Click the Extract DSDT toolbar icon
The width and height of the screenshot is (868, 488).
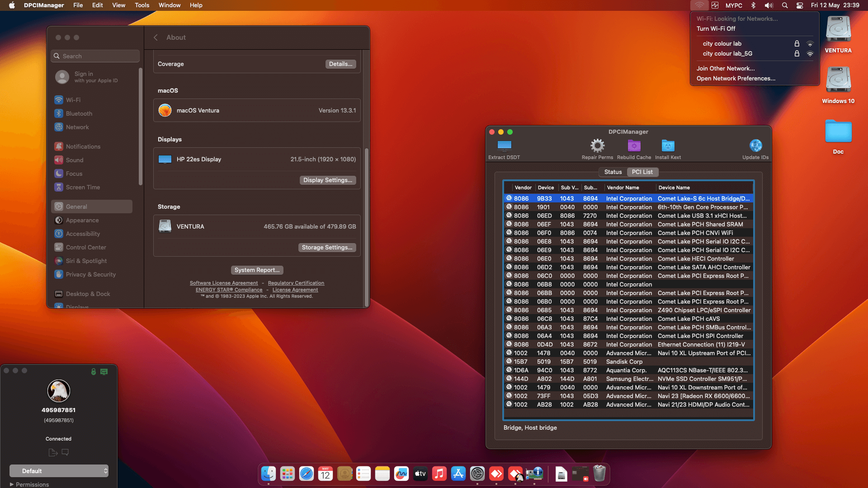coord(504,145)
